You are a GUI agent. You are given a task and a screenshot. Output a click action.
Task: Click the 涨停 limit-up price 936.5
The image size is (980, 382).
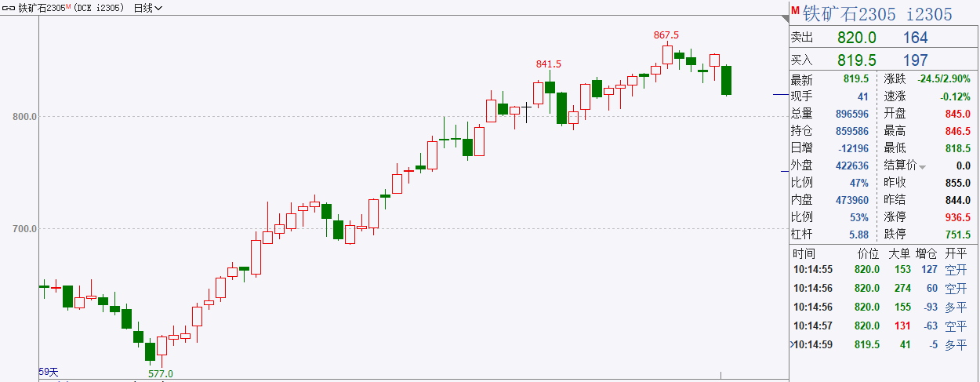(954, 216)
